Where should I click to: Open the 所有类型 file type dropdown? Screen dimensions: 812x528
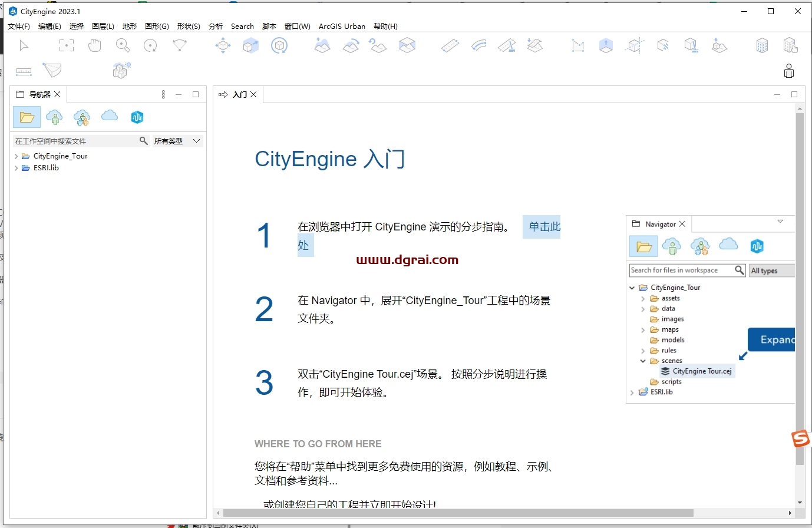click(x=177, y=141)
